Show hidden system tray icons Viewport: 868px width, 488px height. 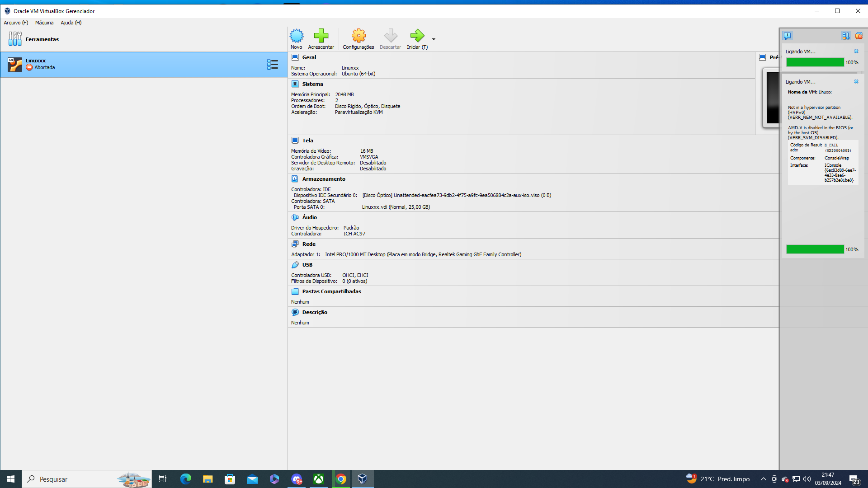[763, 479]
